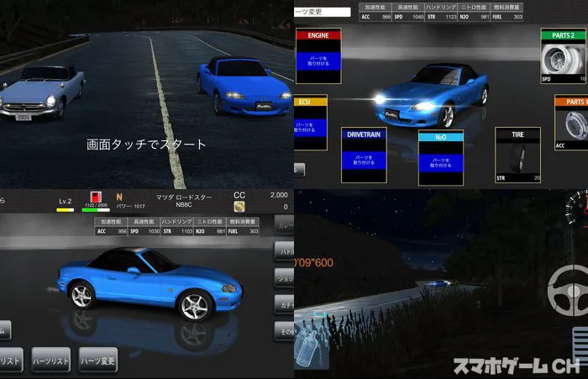The image size is (588, 379).
Task: Click the 1122 / 2005 fuel value
Action: 96,205
